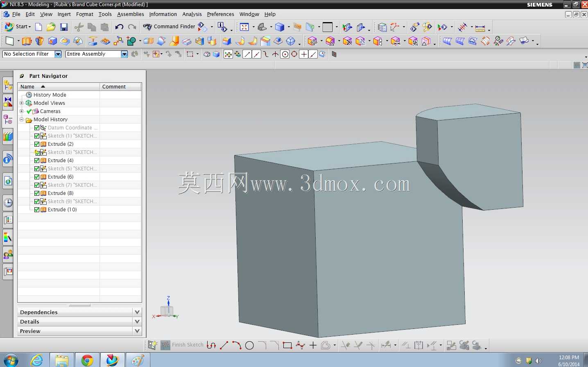Uncheck the Extrude (8) feature checkbox
588x367 pixels.
[x=37, y=193]
